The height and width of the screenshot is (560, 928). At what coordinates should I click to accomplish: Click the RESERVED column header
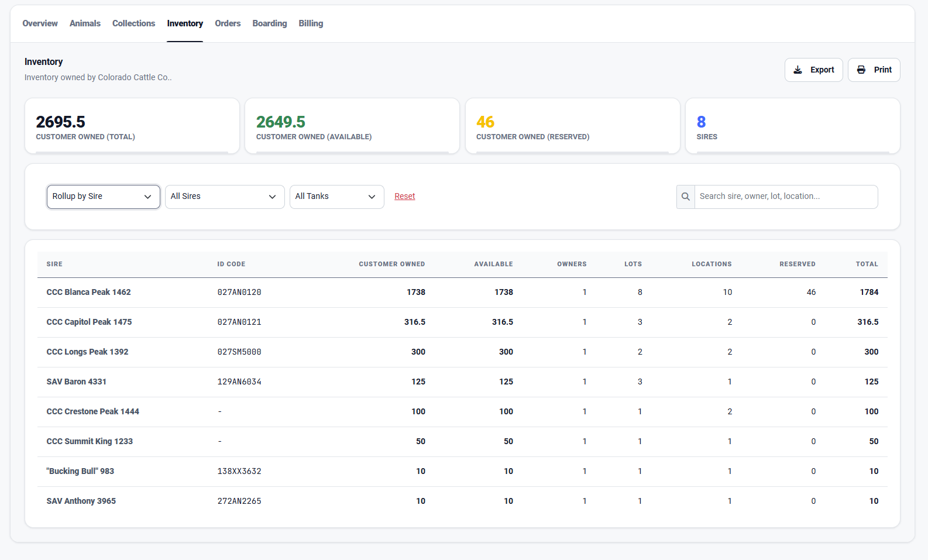coord(798,264)
